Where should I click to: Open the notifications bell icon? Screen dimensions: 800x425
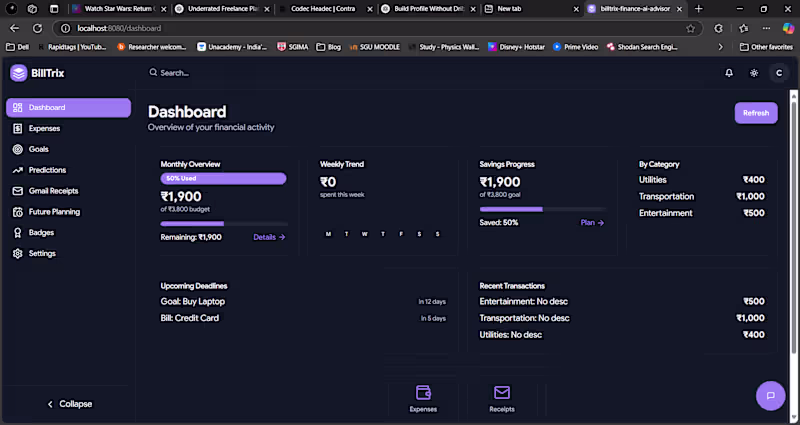[x=729, y=73]
